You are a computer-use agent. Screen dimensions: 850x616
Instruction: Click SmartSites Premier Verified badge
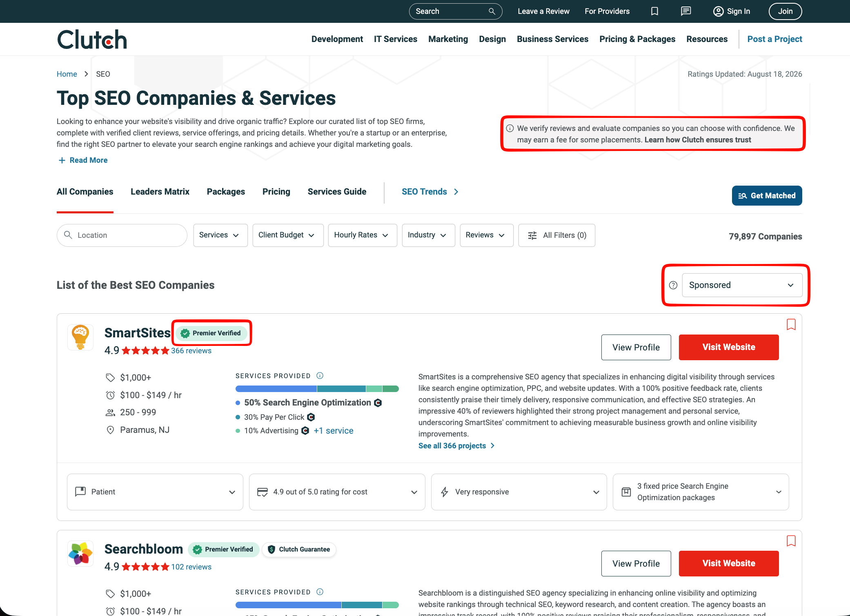[x=211, y=333]
